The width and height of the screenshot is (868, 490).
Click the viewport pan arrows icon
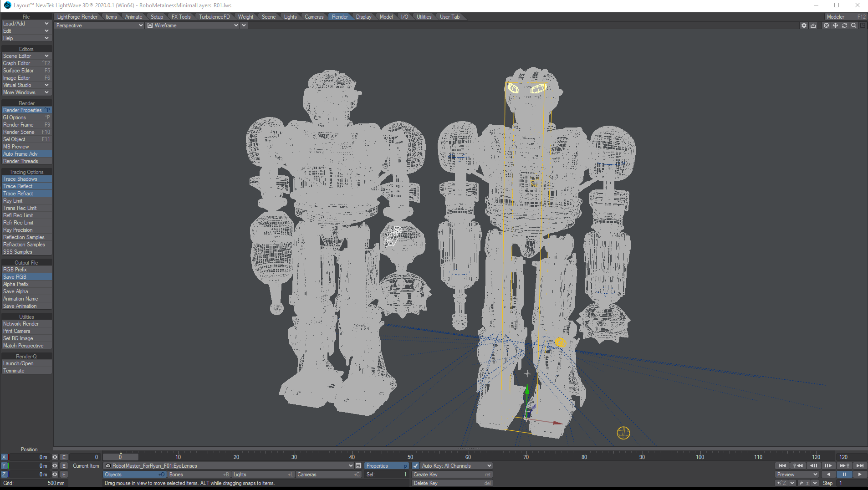(835, 26)
